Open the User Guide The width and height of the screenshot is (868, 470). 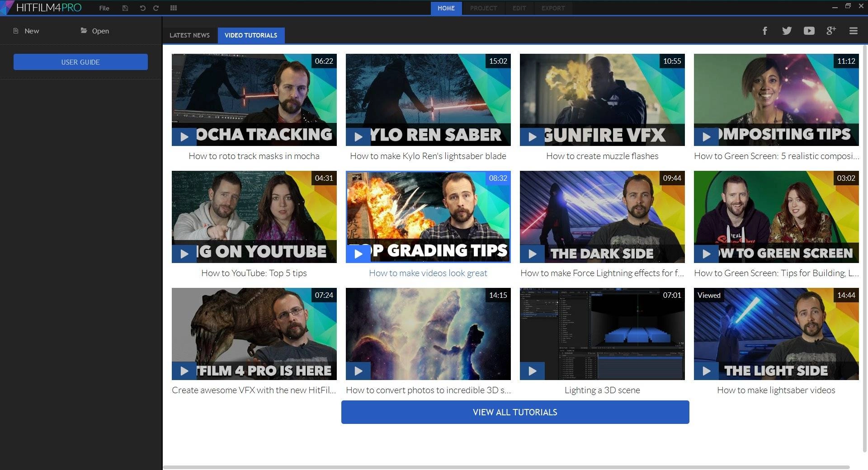[x=80, y=62]
